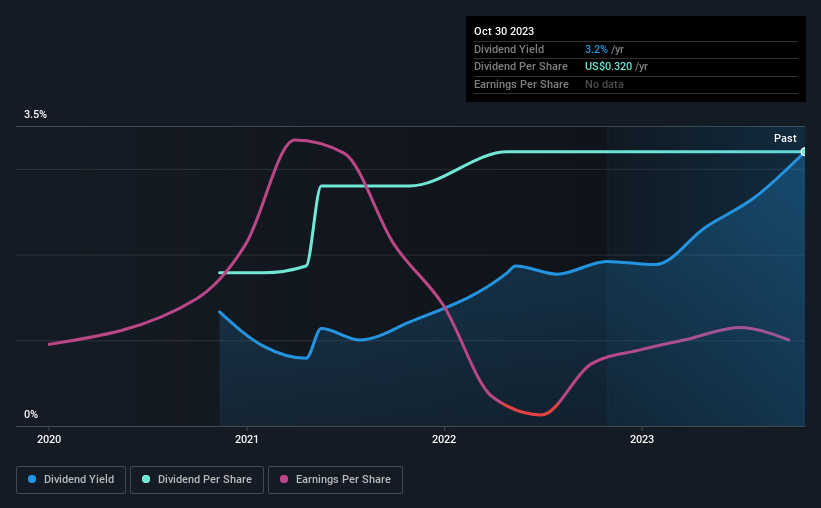Click the 2022 x-axis label
Image resolution: width=821 pixels, height=508 pixels.
click(444, 439)
